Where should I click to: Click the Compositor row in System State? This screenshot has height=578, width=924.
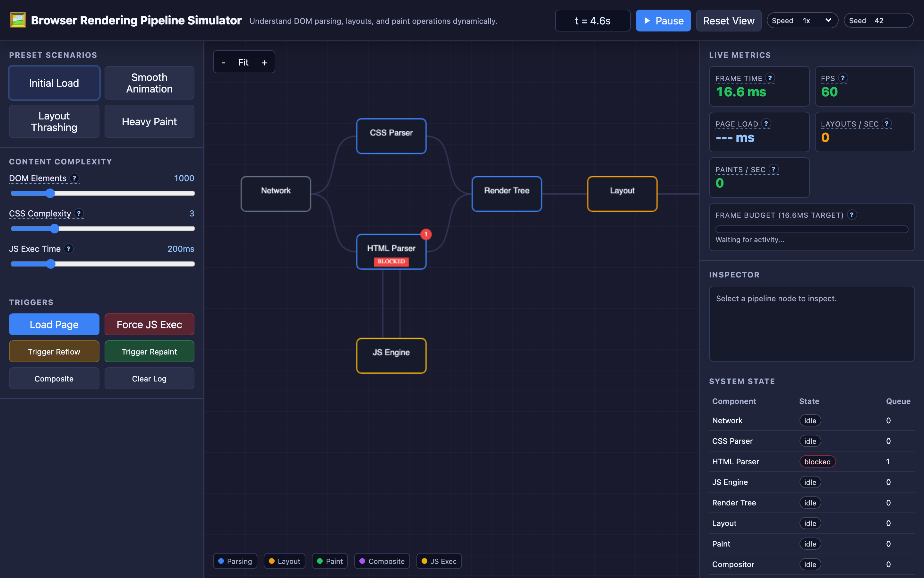point(812,564)
